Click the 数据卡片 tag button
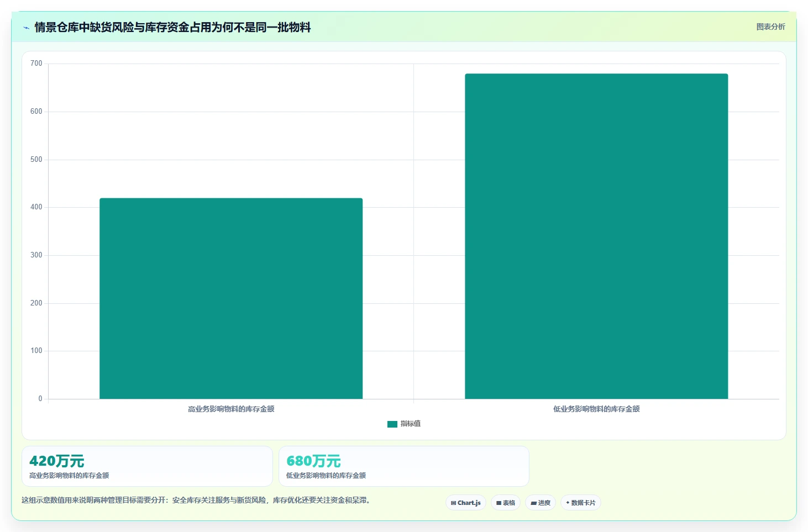 tap(581, 503)
